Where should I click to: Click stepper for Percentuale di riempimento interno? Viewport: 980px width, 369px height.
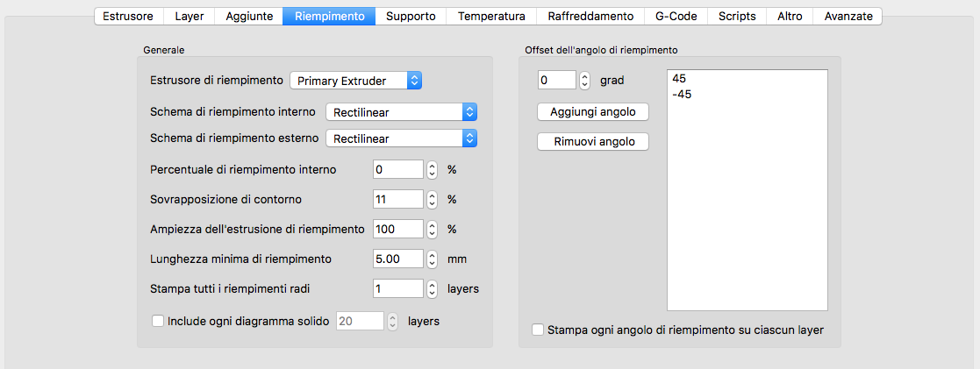point(432,169)
